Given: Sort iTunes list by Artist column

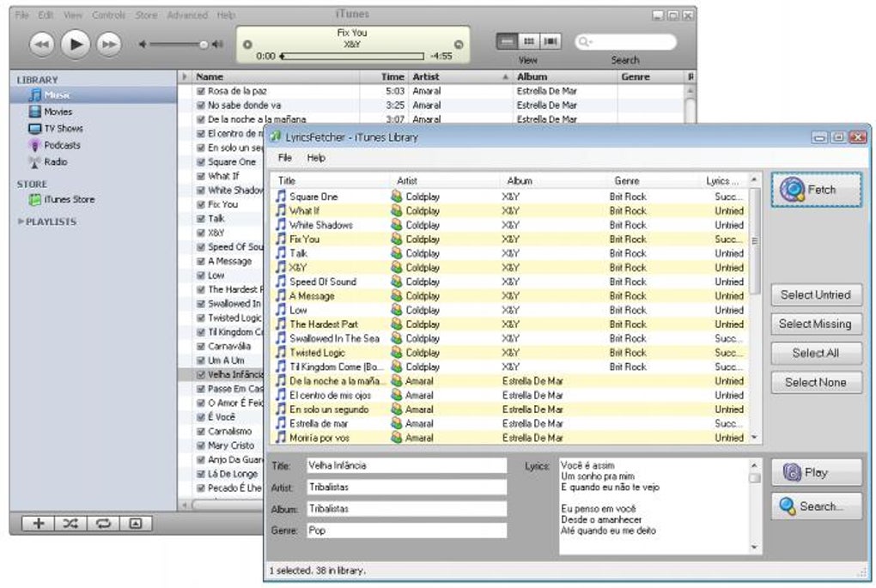Looking at the screenshot, I should [460, 76].
